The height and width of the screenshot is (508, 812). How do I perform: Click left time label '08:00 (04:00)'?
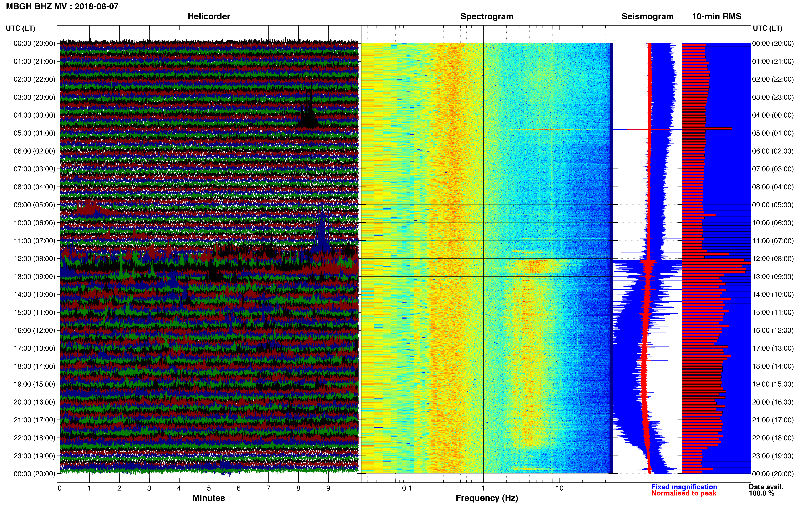point(34,187)
